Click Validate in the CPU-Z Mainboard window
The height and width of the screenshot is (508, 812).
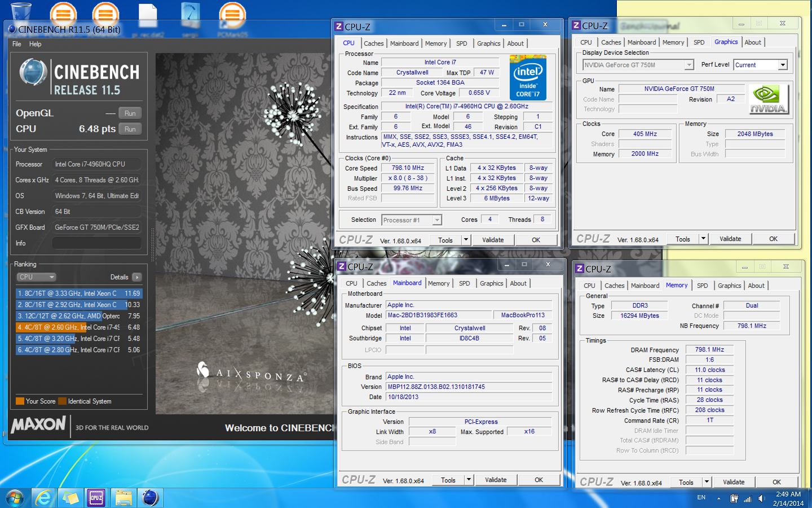496,480
